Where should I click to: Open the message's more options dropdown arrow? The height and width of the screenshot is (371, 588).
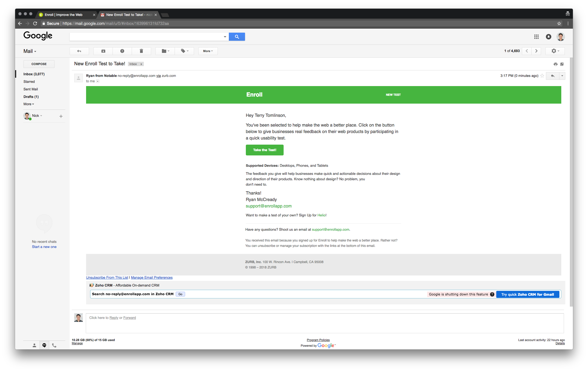[x=562, y=76]
